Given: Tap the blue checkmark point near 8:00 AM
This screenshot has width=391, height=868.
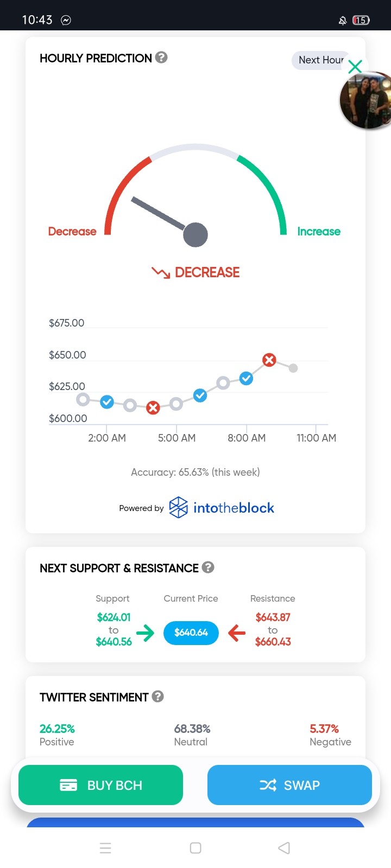Looking at the screenshot, I should tap(246, 378).
